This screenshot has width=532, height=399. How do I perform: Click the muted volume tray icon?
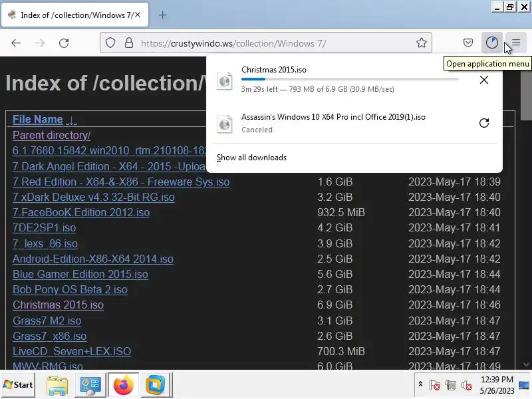click(x=467, y=385)
